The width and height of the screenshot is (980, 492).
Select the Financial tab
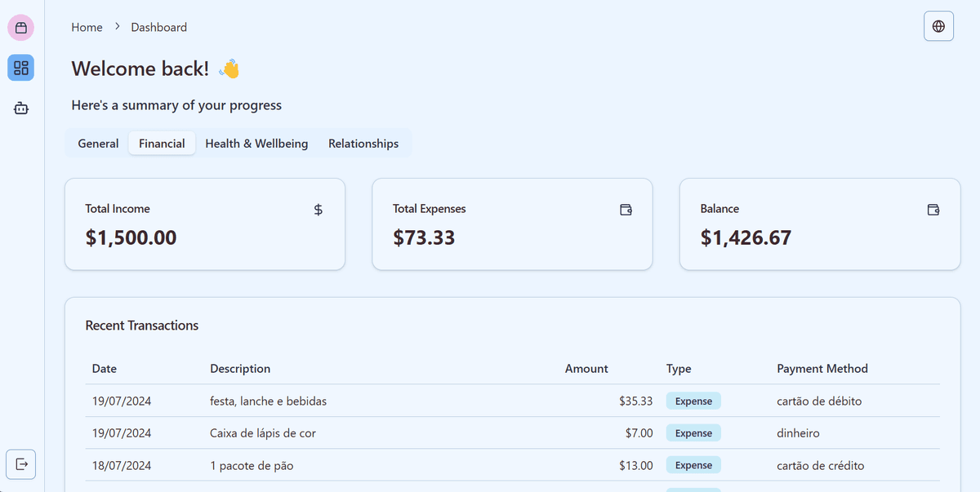162,143
